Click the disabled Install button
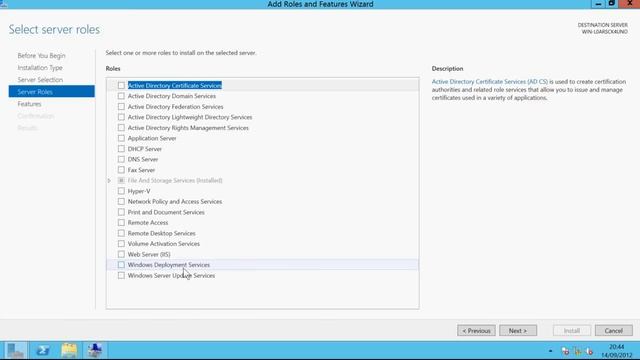The height and width of the screenshot is (360, 640). pos(572,331)
